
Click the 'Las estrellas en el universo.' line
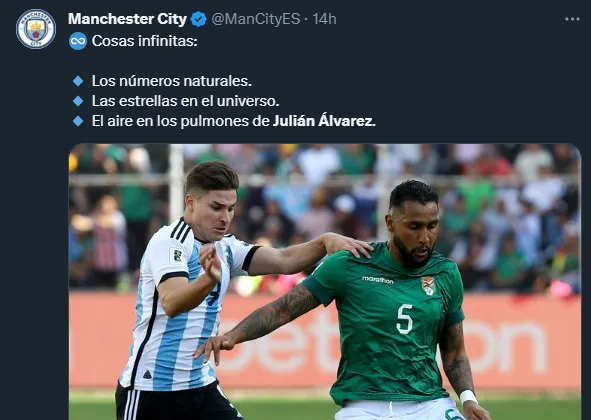(x=185, y=101)
